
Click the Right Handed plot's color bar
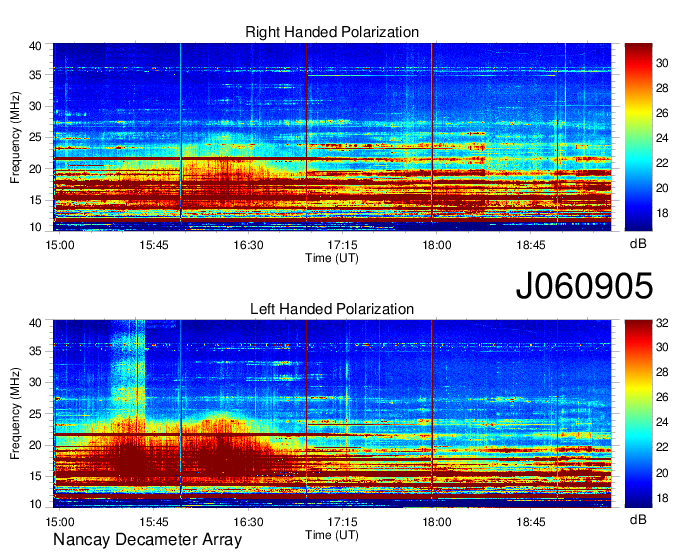click(638, 137)
